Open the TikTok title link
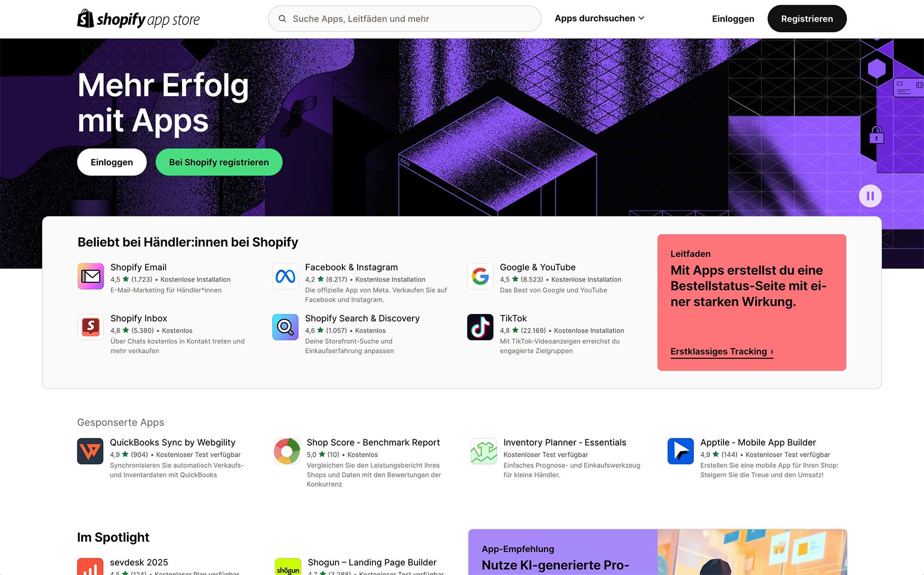 pyautogui.click(x=513, y=318)
